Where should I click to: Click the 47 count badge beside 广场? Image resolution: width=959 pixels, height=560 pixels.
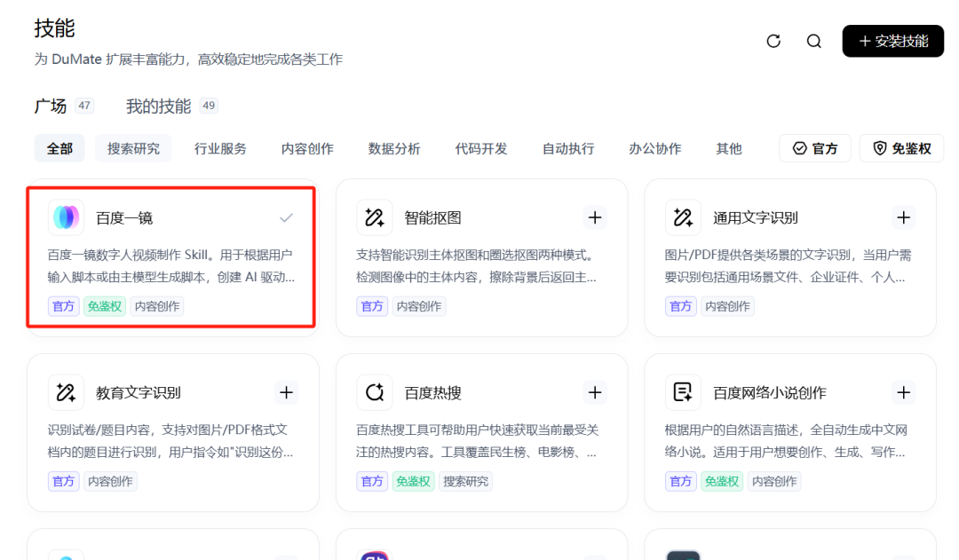coord(84,105)
